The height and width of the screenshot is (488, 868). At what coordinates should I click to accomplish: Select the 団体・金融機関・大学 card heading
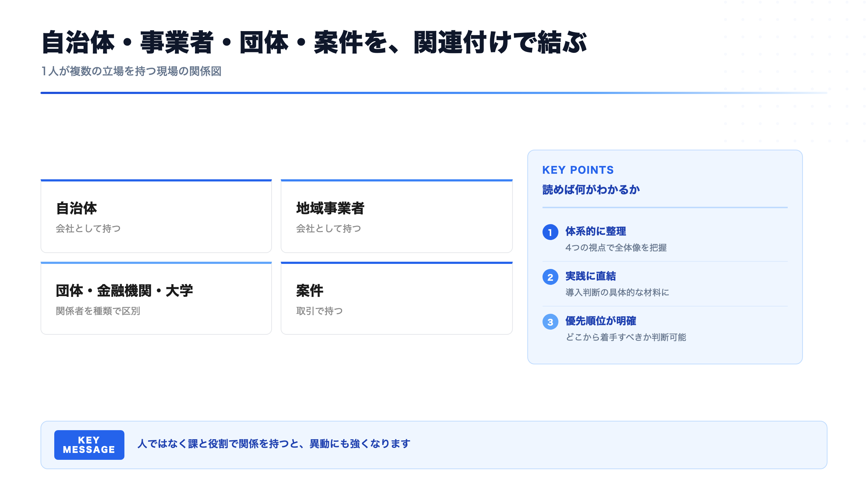(x=124, y=291)
